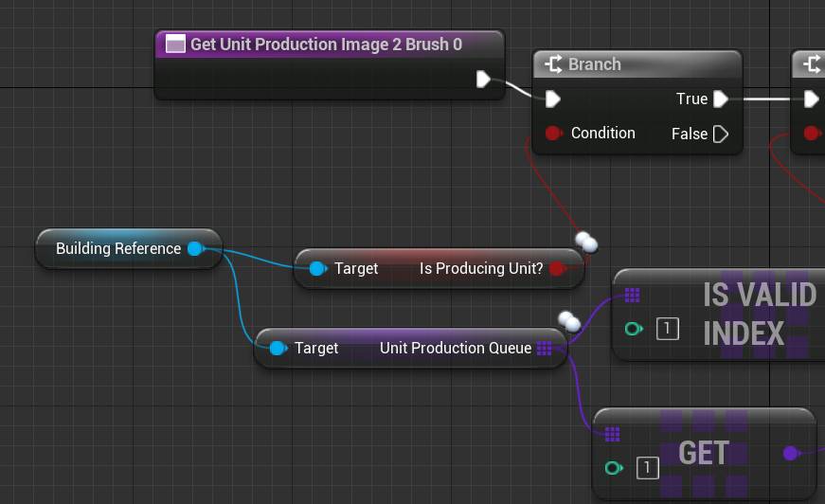Click Target pin of Unit Production Queue node
The image size is (825, 504).
[278, 348]
